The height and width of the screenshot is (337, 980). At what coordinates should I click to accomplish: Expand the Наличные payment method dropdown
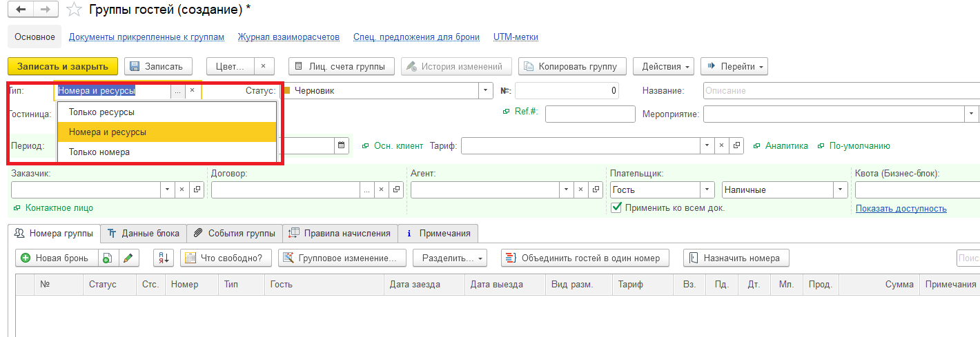(x=841, y=190)
